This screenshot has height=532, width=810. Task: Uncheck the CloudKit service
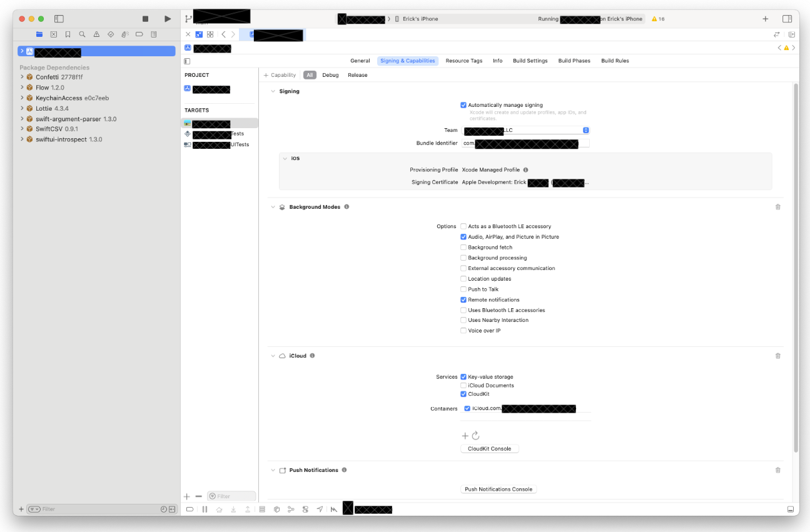pos(463,394)
